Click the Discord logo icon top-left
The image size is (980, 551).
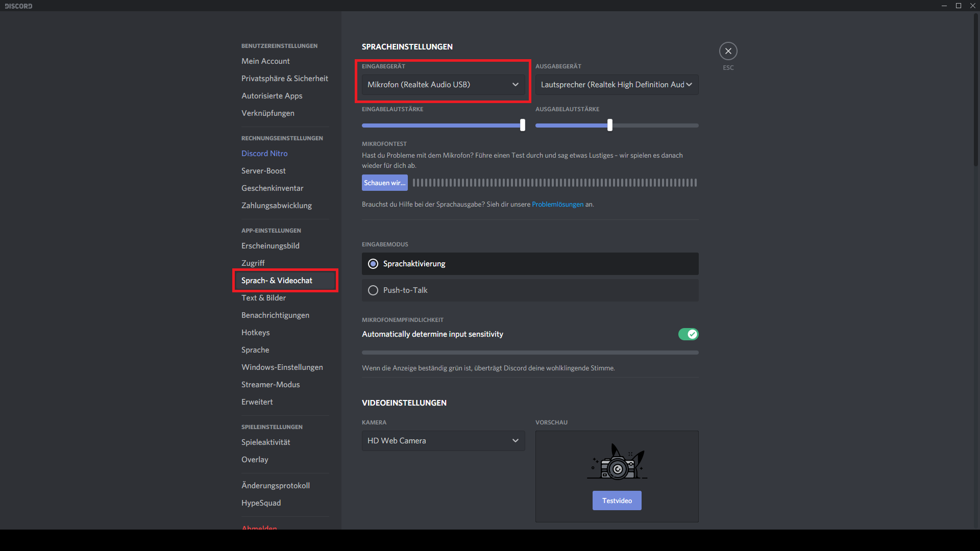[x=19, y=6]
